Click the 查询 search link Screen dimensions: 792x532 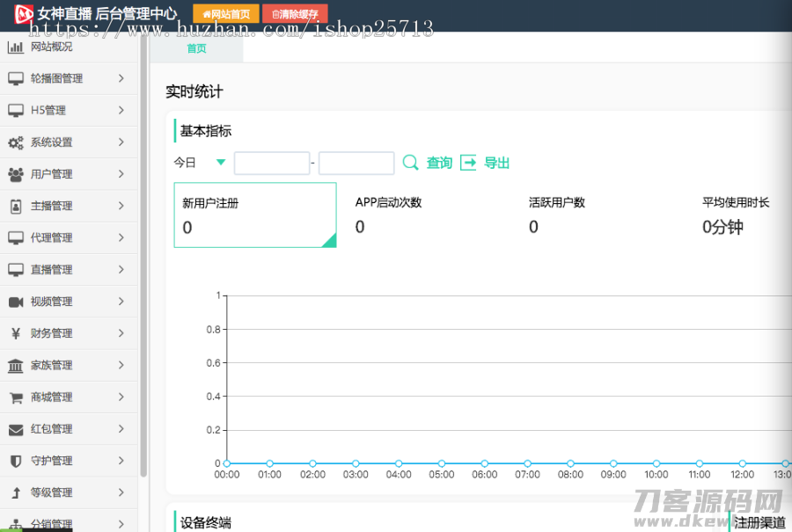[429, 163]
